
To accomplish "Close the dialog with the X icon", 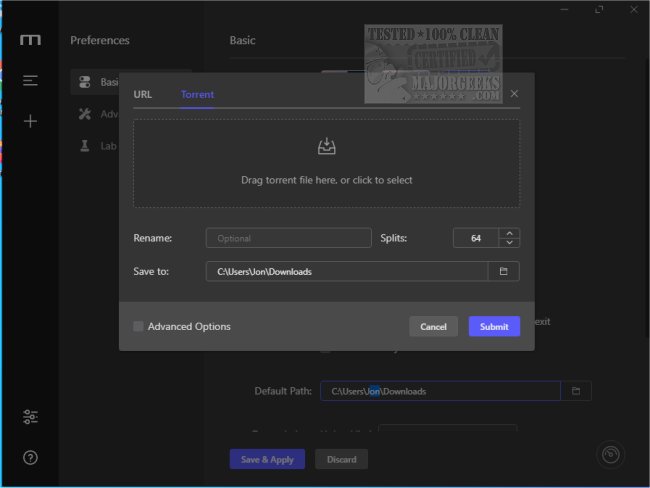I will point(514,94).
